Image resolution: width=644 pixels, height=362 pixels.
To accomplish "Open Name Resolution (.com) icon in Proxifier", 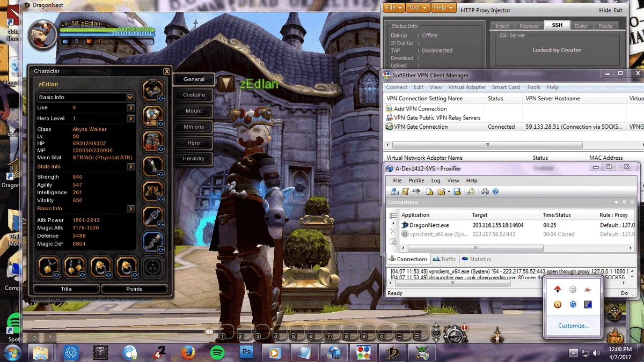I will 416,191.
